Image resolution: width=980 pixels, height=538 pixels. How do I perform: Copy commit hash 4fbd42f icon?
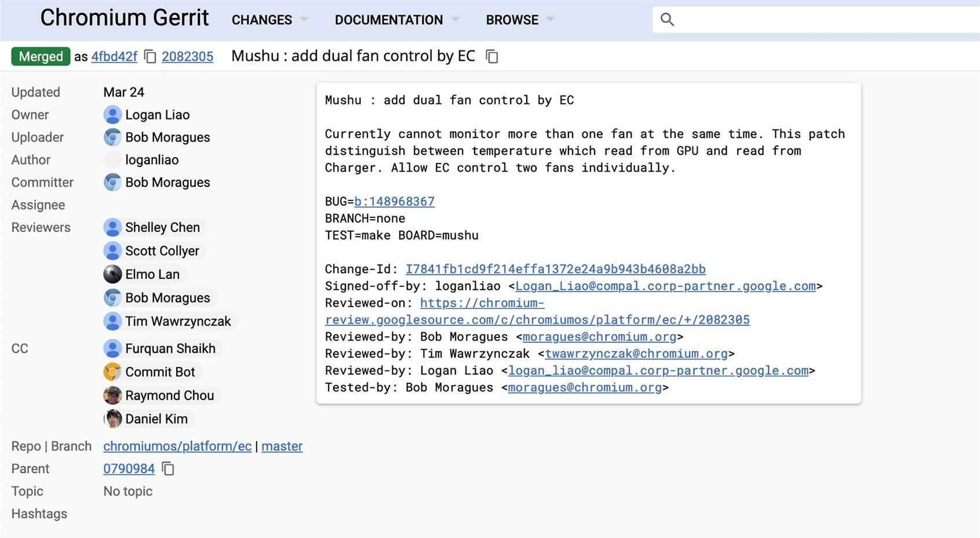coord(150,57)
